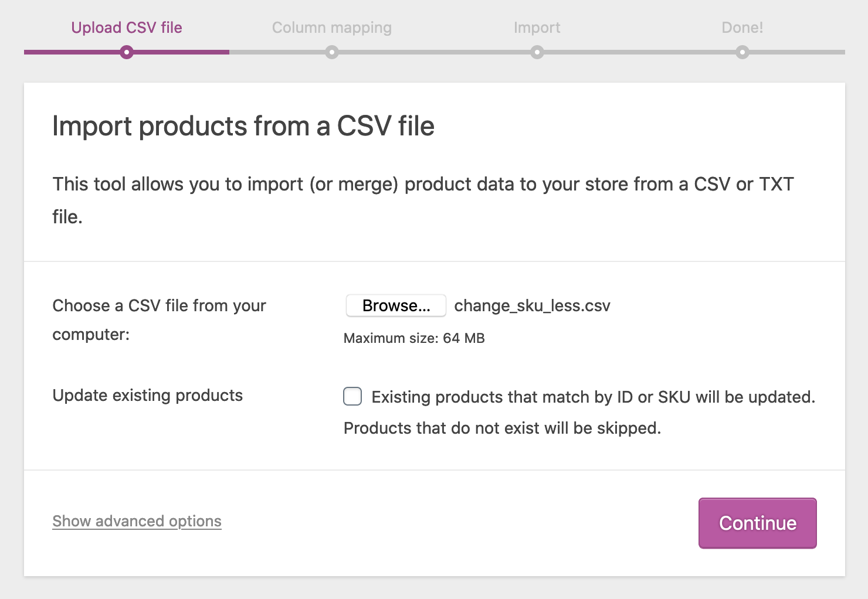Image resolution: width=868 pixels, height=599 pixels.
Task: Click the purple completed progress bar segment
Action: [x=70, y=52]
